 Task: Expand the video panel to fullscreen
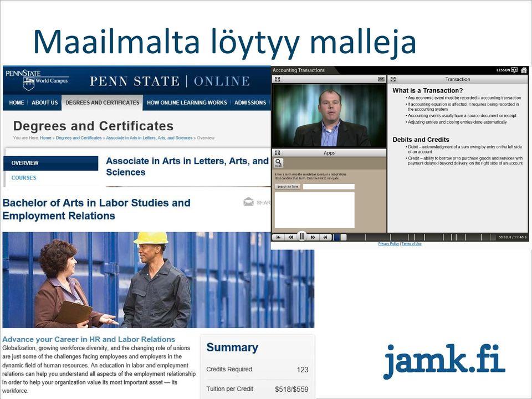tap(278, 79)
